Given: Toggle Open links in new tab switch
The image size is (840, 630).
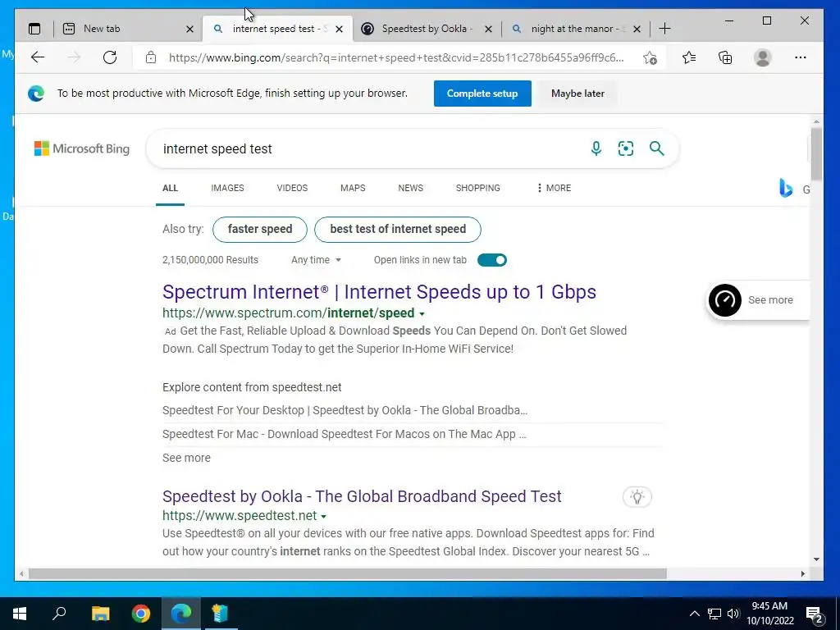Looking at the screenshot, I should [492, 260].
